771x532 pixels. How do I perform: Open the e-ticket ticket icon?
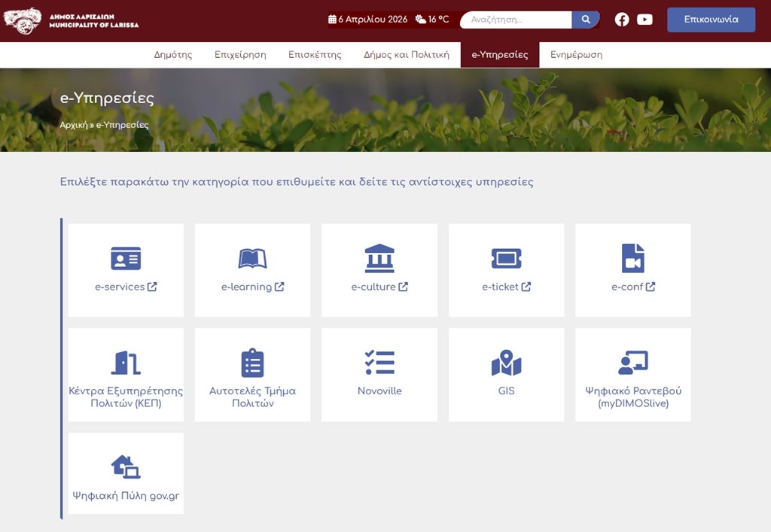point(506,258)
